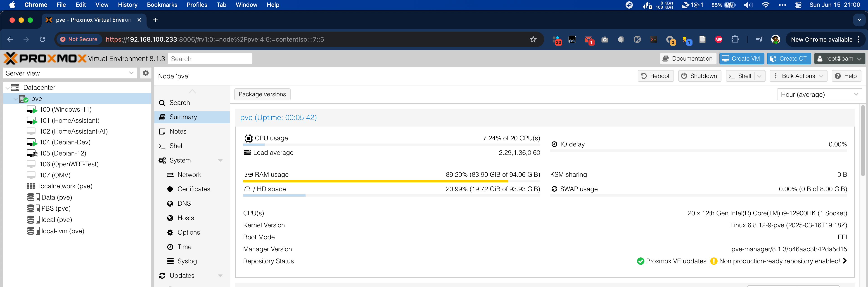The image size is (868, 287).
Task: Open Chrome's History menu
Action: point(127,5)
